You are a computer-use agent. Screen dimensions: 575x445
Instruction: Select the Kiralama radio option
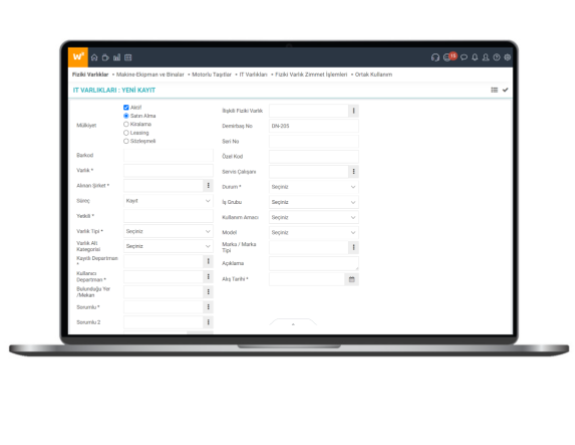coord(126,124)
